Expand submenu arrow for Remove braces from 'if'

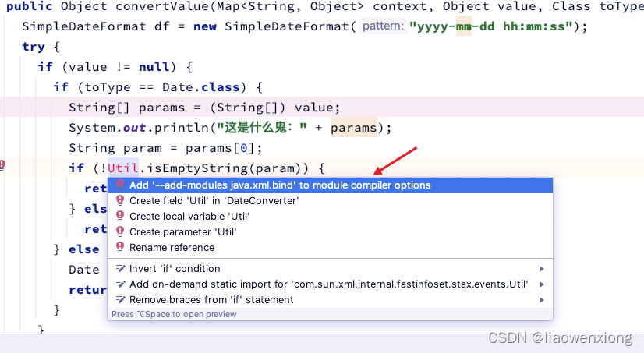(542, 300)
